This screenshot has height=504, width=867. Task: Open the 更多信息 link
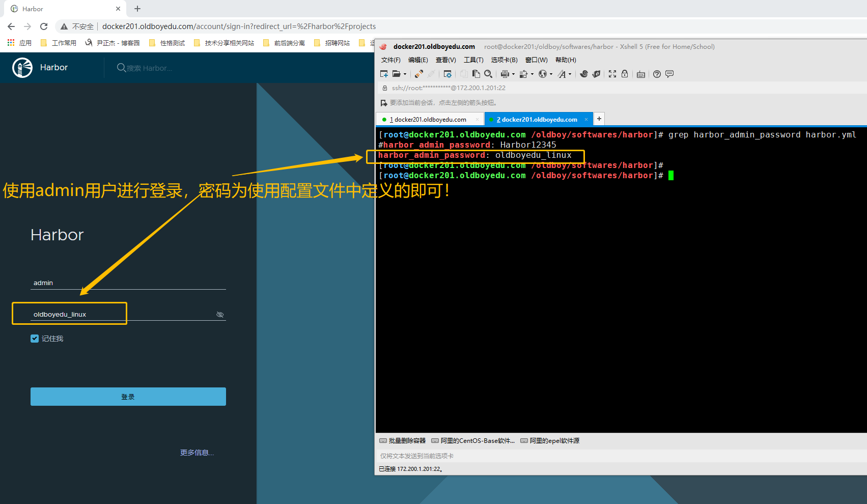197,453
